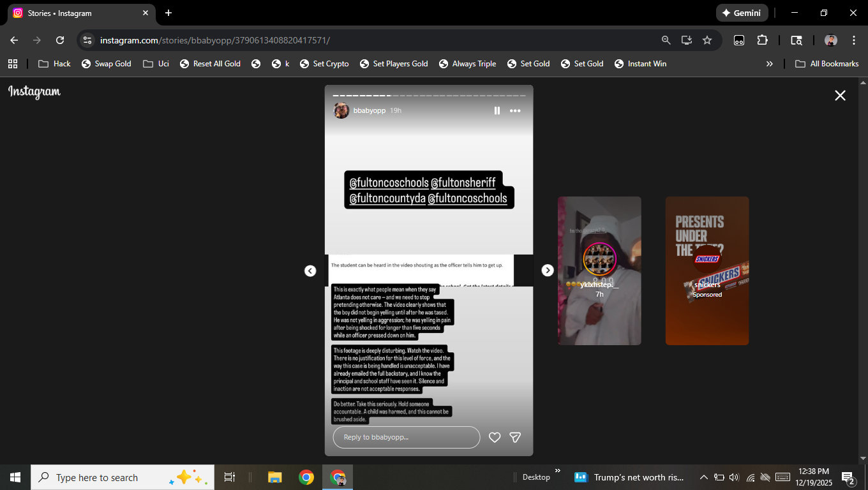Bookmark this page with the star icon
Screen dimensions: 868x490
(x=707, y=40)
